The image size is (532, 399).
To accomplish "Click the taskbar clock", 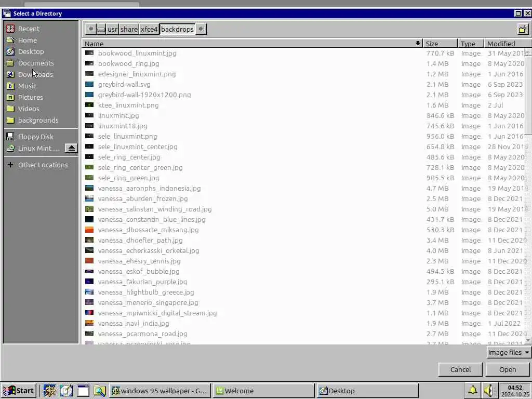I will point(515,391).
